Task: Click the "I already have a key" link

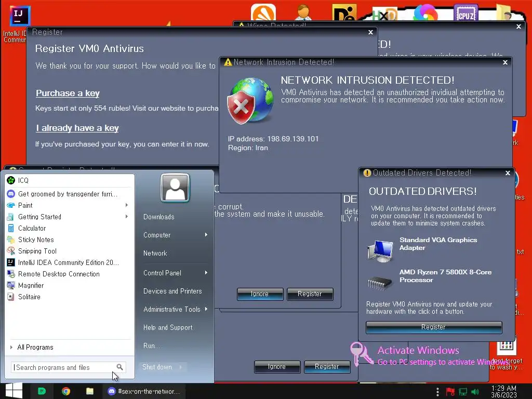Action: (x=77, y=128)
